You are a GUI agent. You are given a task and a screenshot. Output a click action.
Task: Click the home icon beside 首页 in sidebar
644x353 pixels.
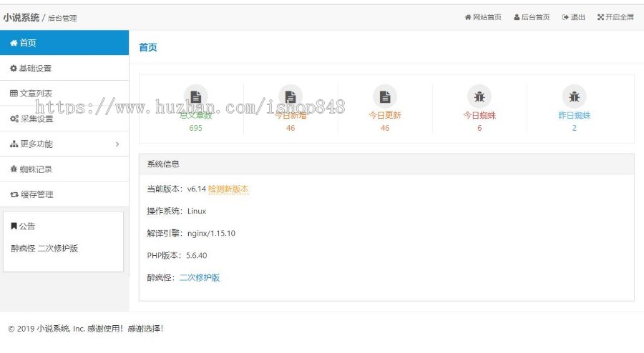(14, 43)
